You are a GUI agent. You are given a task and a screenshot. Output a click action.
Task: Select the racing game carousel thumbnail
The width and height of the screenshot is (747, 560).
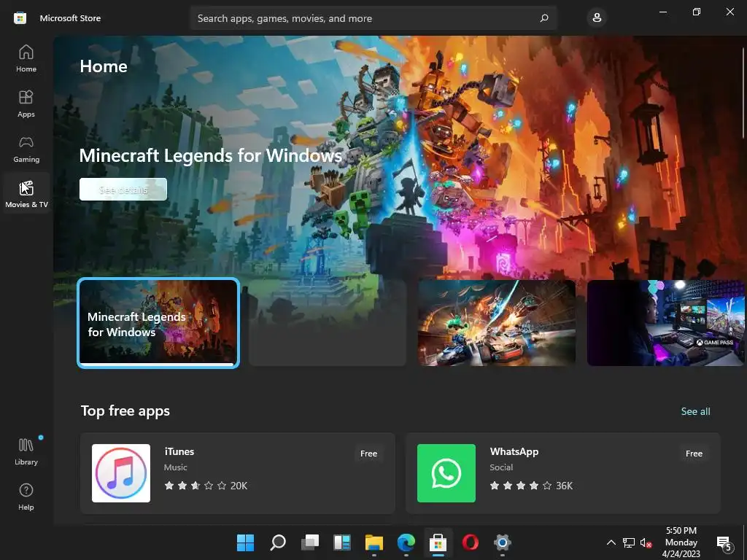click(x=496, y=323)
